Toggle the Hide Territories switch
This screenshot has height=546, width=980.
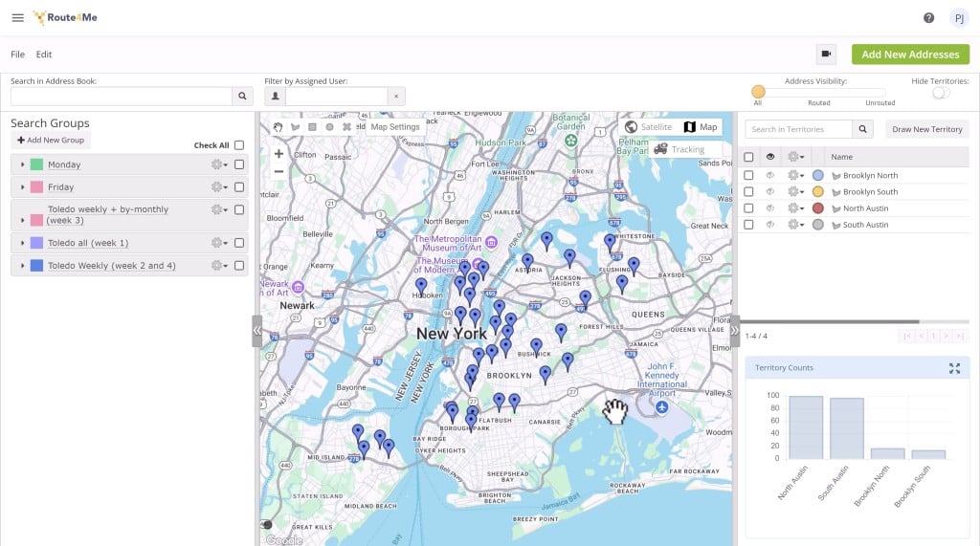point(941,93)
